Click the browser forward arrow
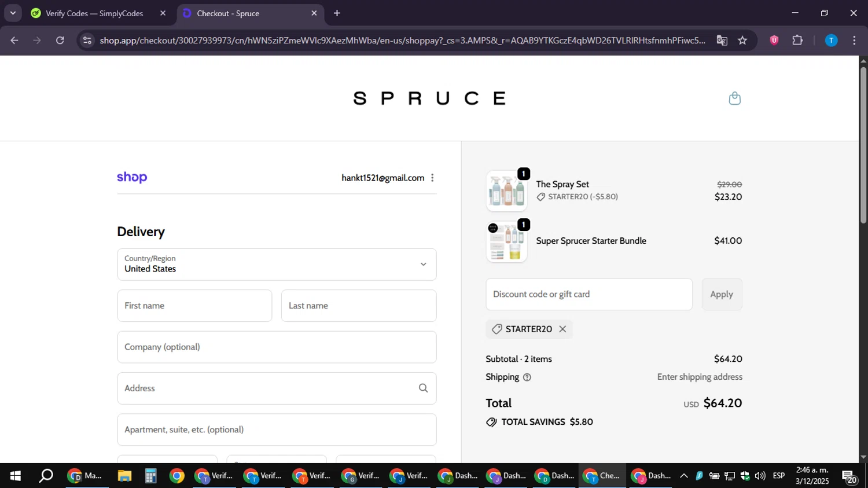This screenshot has width=868, height=488. 37,41
